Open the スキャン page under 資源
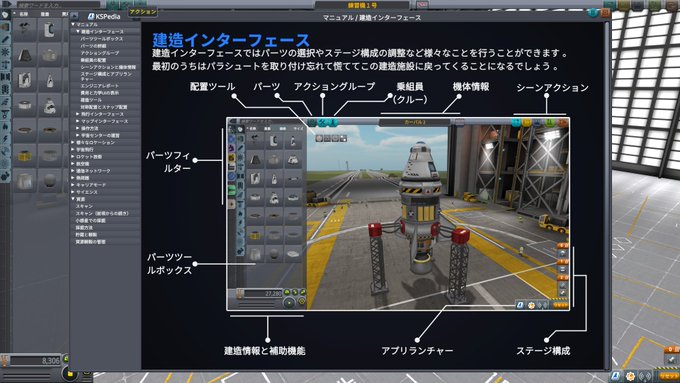680x383 pixels. coord(84,206)
